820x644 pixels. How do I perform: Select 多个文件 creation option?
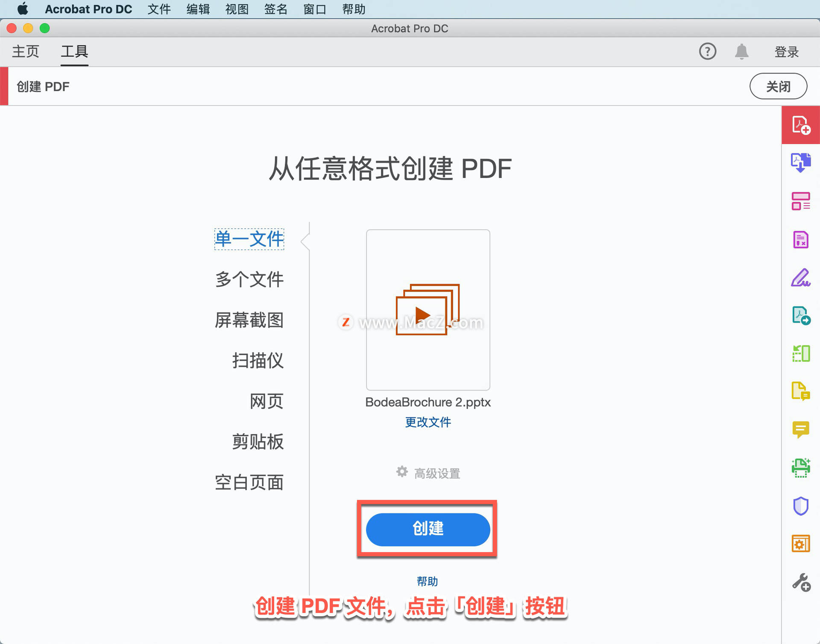[249, 280]
